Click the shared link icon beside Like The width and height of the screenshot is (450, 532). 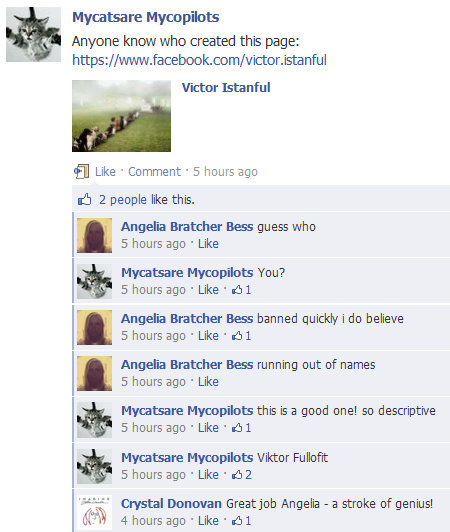(81, 171)
